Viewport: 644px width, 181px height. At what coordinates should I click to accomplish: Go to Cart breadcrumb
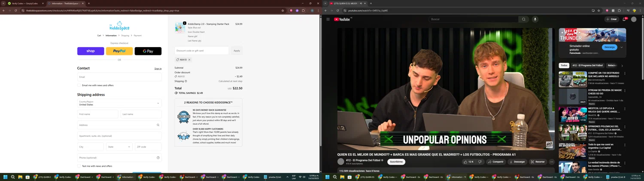click(x=99, y=36)
